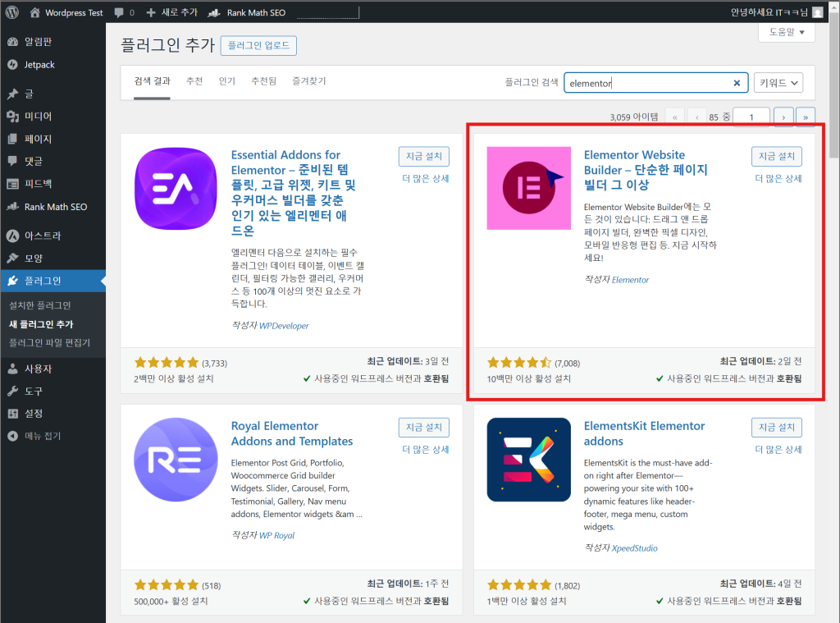Open the 모양 appearance brush icon
Screen dimensions: 840x623
click(x=13, y=258)
